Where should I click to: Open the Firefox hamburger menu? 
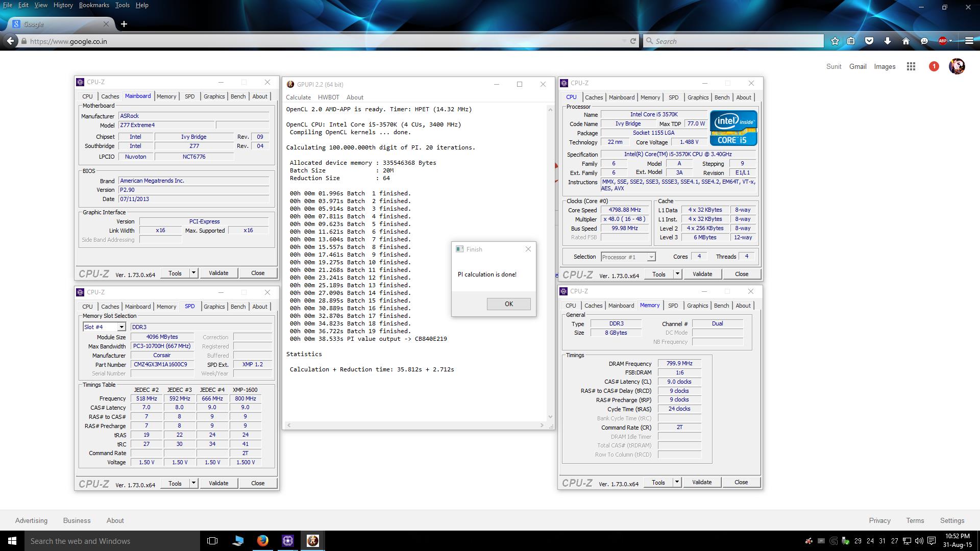[969, 41]
